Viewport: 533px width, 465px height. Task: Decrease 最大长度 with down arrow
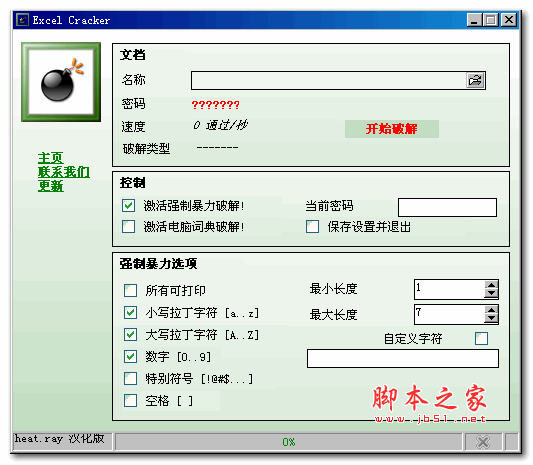coord(491,318)
